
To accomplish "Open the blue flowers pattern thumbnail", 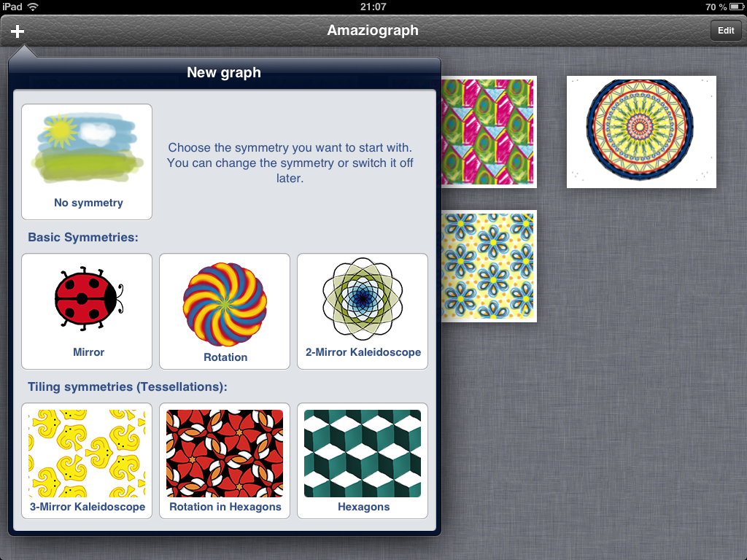I will [489, 266].
